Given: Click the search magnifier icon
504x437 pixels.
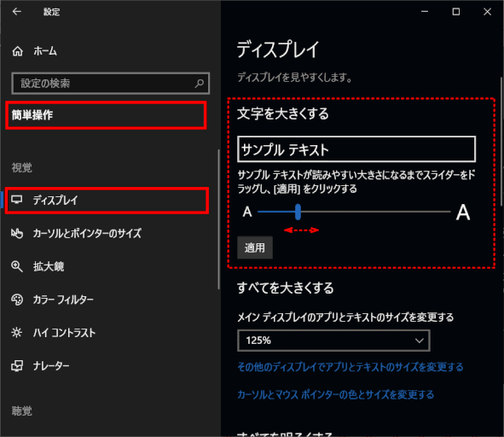Looking at the screenshot, I should point(200,84).
